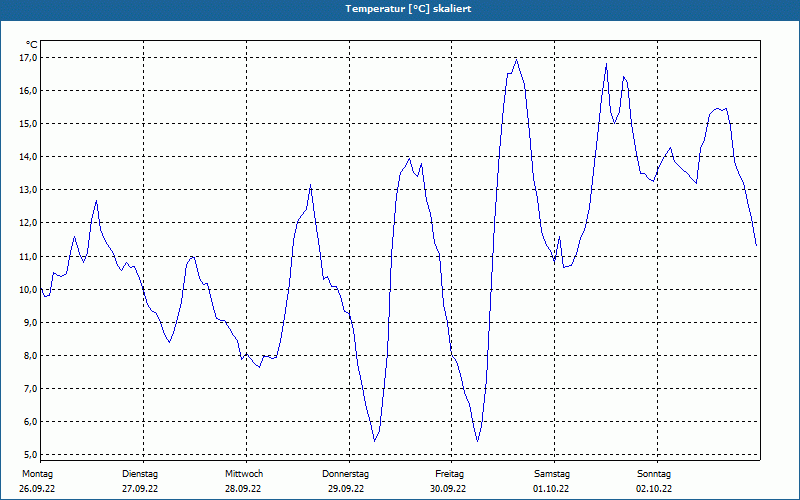This screenshot has width=800, height=500.
Task: Click the 8,0 axis value
Action: tap(31, 356)
